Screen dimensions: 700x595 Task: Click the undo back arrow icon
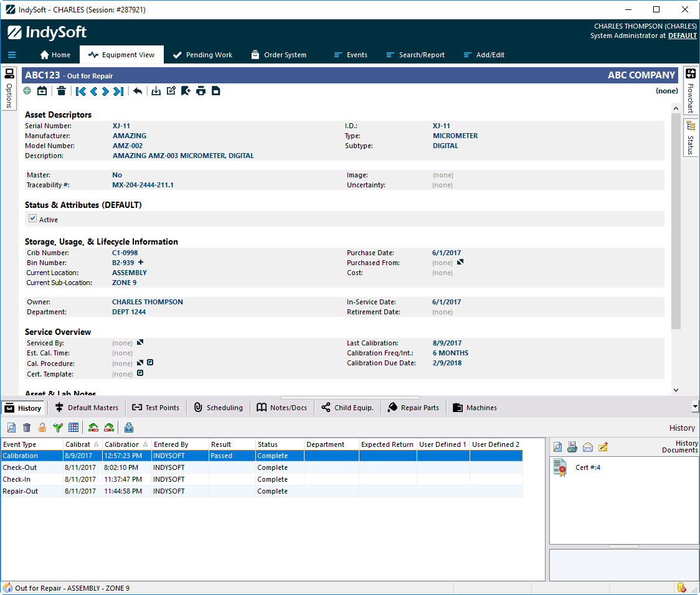click(x=138, y=91)
